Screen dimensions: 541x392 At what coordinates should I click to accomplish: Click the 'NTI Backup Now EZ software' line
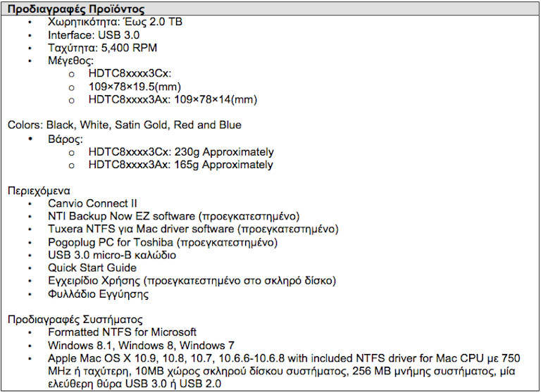[x=174, y=216]
